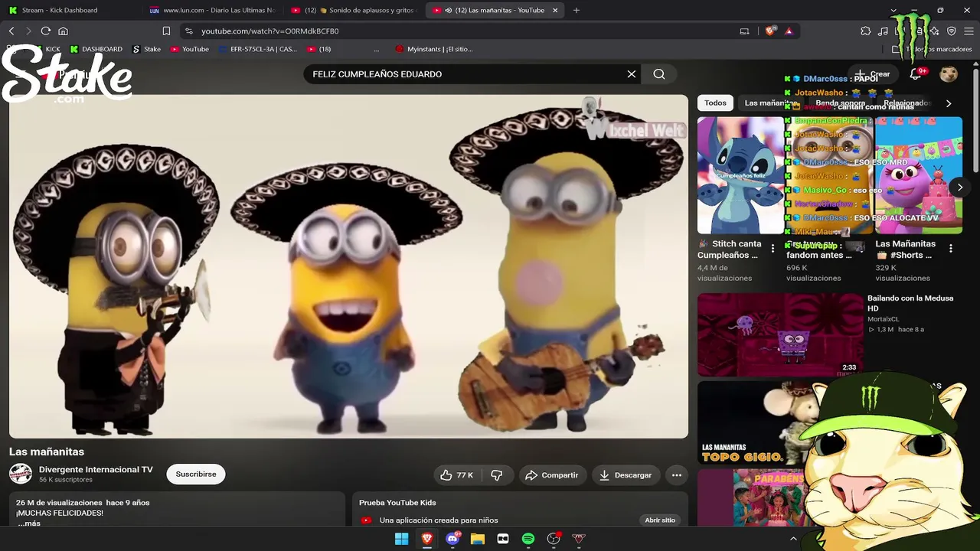The height and width of the screenshot is (551, 980).
Task: Open the Brave Shields lion icon
Action: (x=770, y=31)
